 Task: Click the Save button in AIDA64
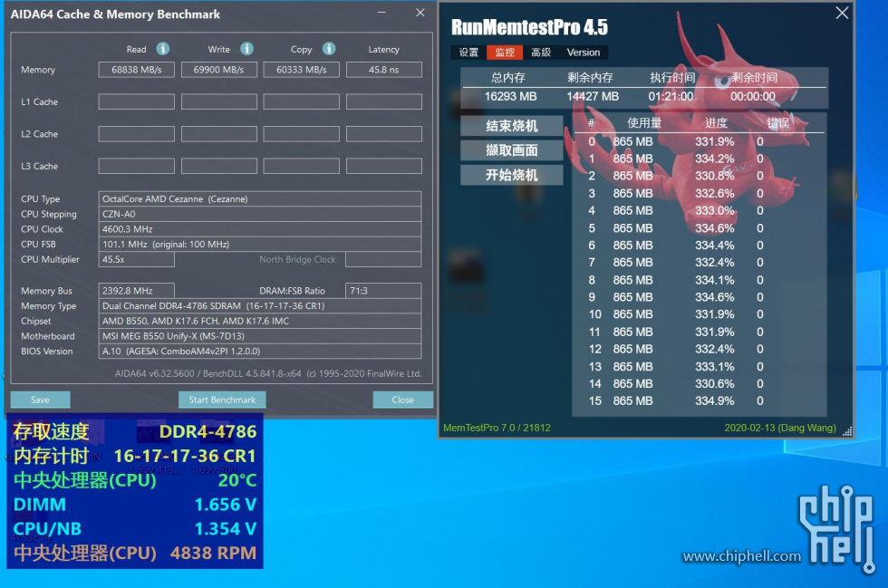pyautogui.click(x=40, y=400)
